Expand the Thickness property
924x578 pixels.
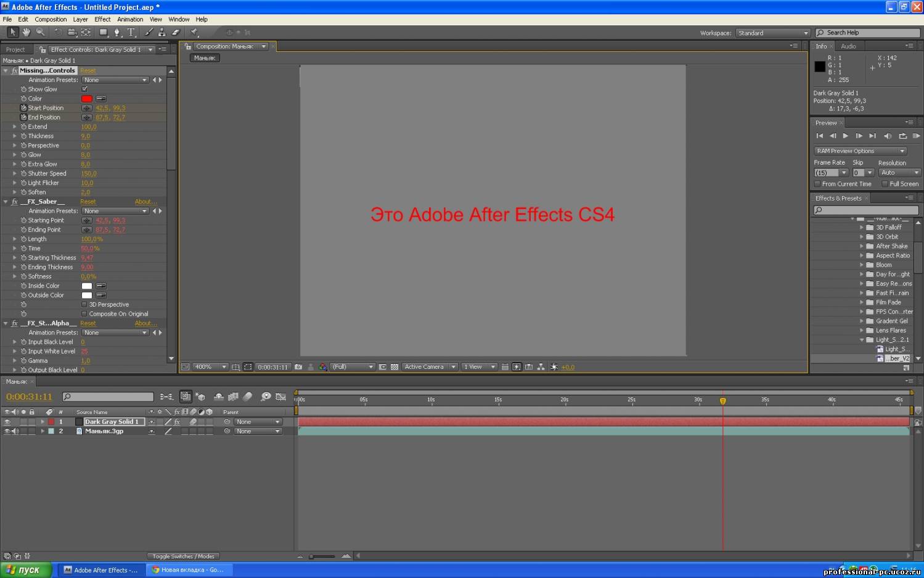pos(15,136)
